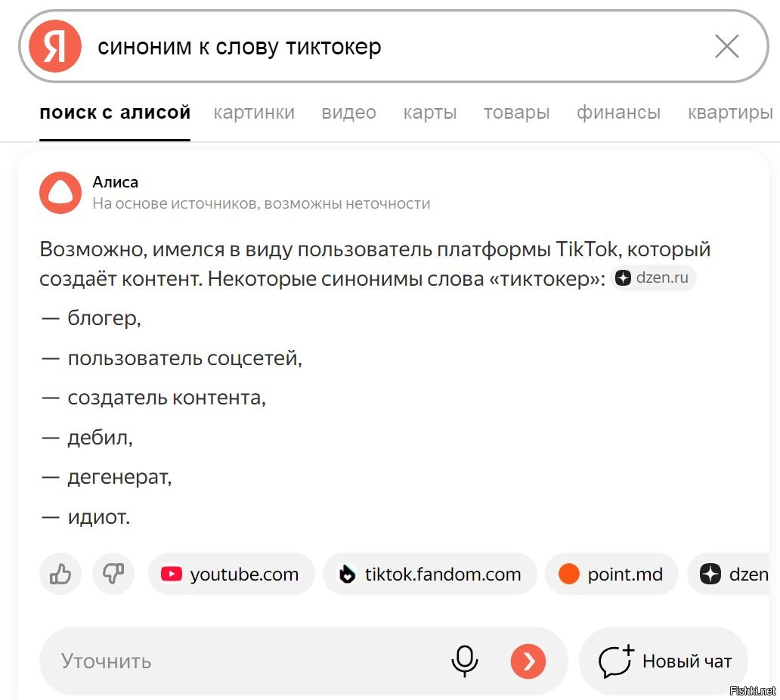Start a Новый чат

664,661
